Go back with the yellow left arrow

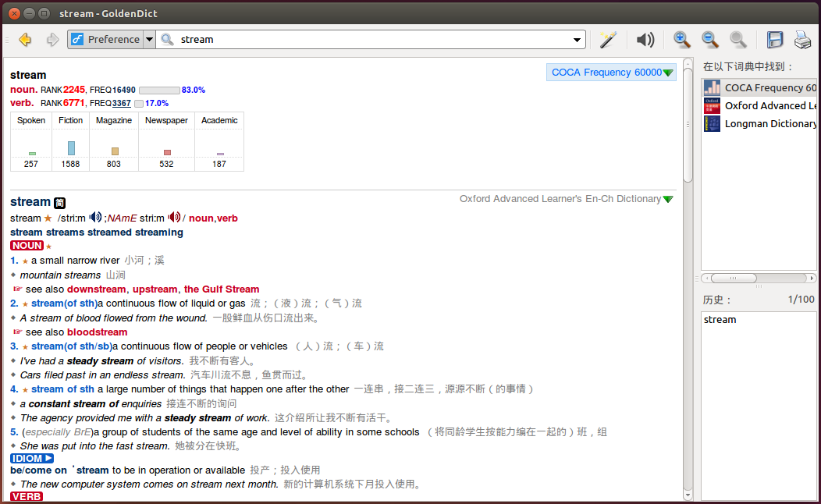coord(25,39)
